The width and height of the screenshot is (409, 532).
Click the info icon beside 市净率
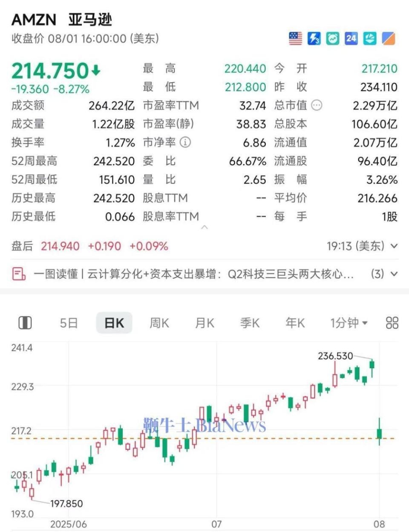(x=184, y=142)
